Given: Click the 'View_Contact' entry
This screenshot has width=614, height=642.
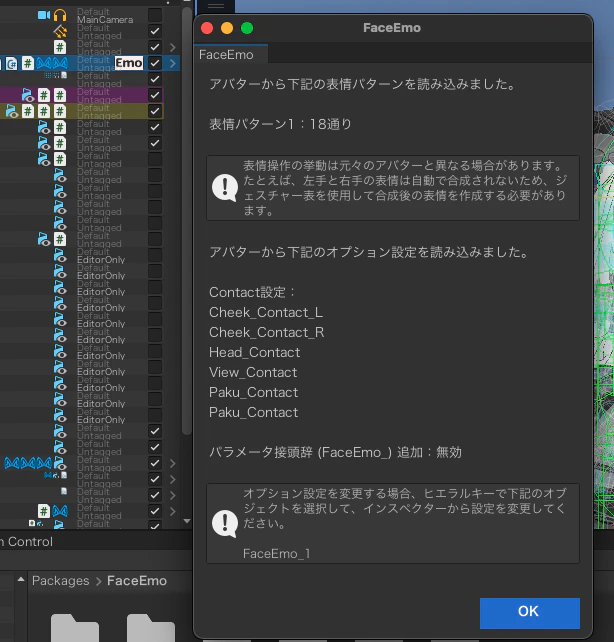Looking at the screenshot, I should tap(253, 372).
